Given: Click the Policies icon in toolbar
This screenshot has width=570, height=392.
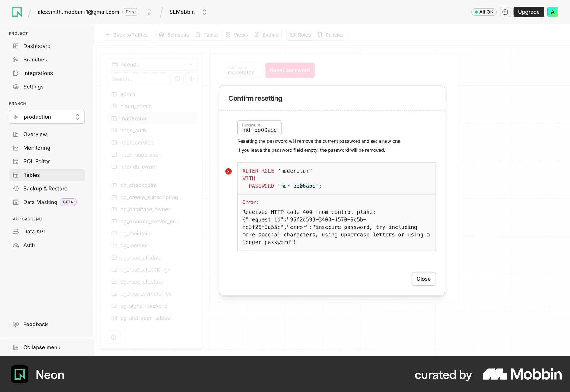Looking at the screenshot, I should point(320,35).
